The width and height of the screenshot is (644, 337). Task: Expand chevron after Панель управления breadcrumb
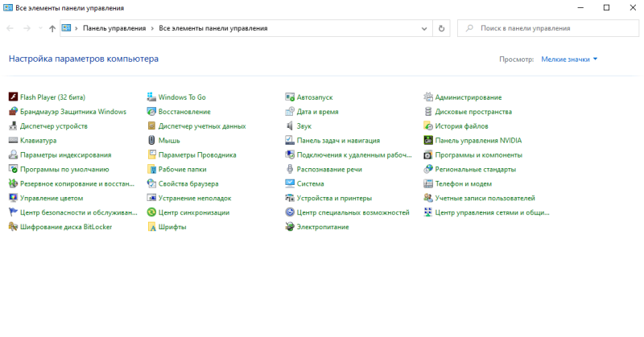point(152,28)
